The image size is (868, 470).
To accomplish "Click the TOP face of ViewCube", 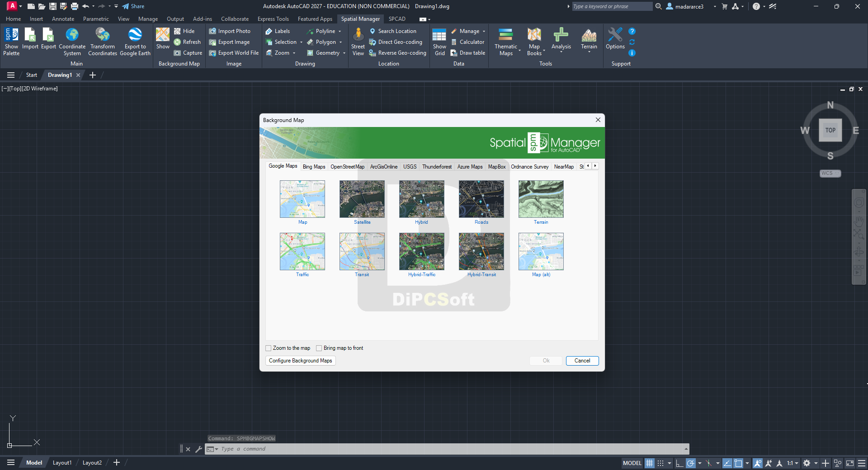I will [830, 130].
